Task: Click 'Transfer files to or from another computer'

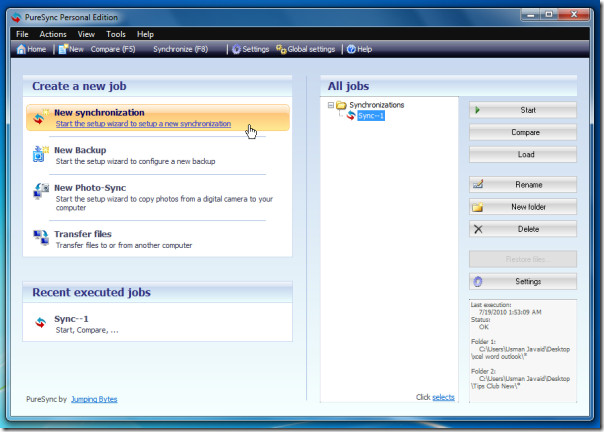Action: pos(124,245)
